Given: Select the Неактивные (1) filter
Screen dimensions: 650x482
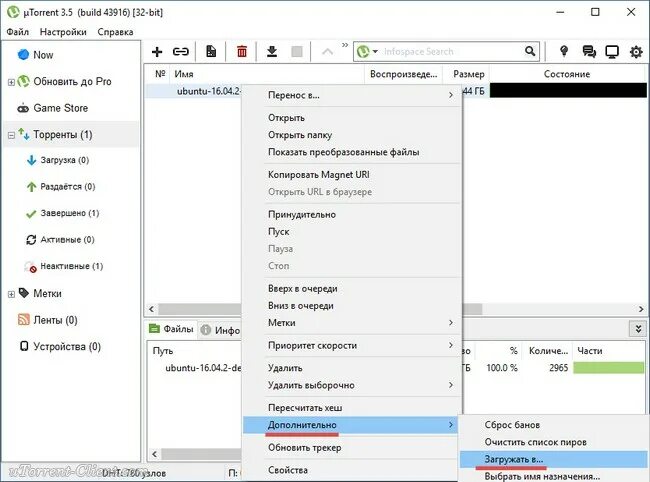Looking at the screenshot, I should [71, 266].
